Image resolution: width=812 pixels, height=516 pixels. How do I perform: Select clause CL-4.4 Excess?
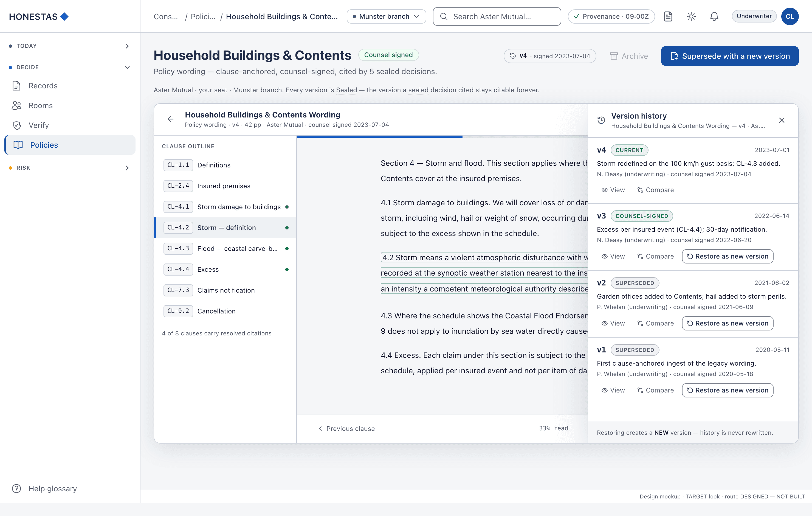click(225, 269)
